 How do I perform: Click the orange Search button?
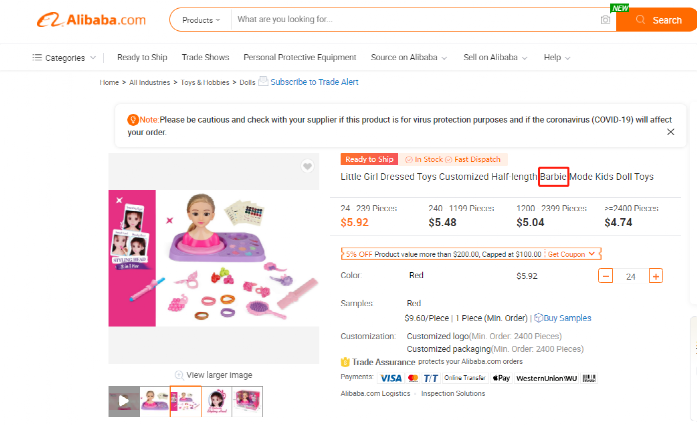click(x=658, y=20)
